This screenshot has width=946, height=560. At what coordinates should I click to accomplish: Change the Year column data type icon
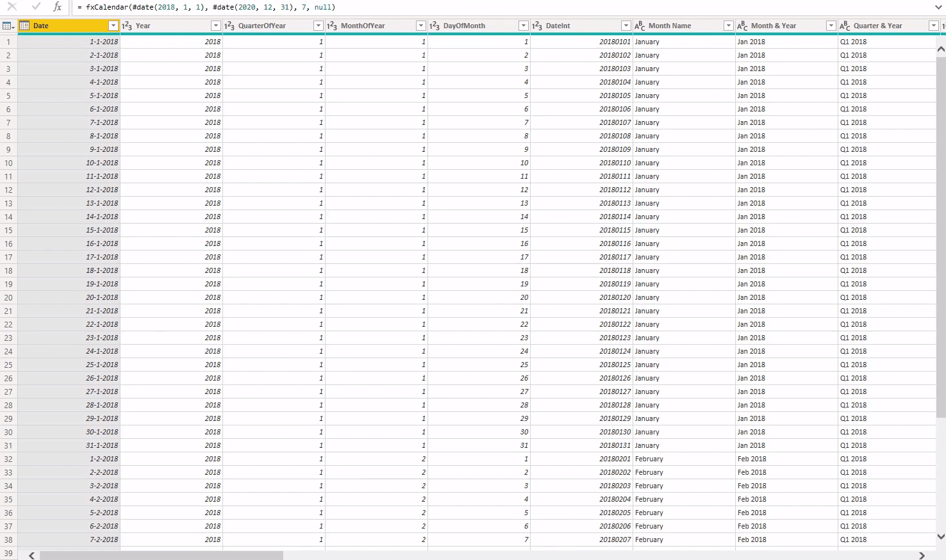pos(127,26)
